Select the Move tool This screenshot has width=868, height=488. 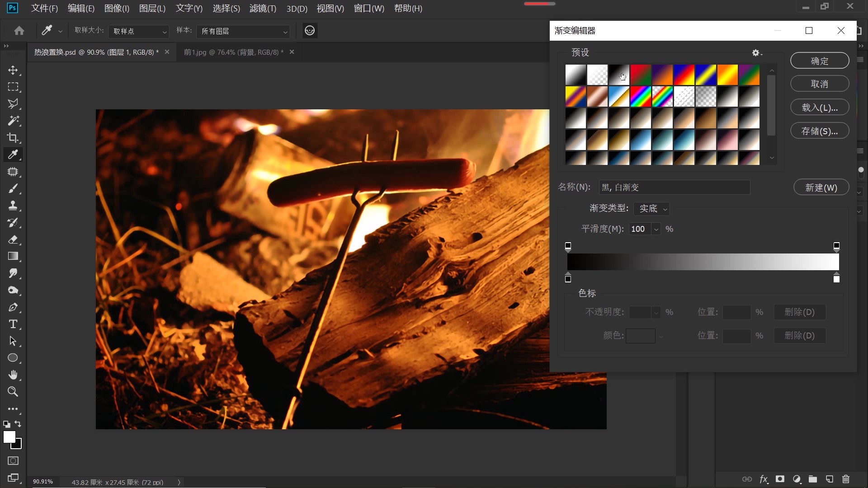point(13,70)
